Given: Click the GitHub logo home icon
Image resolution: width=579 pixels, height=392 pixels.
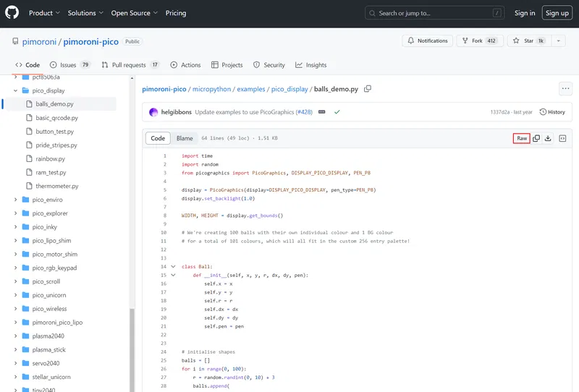Looking at the screenshot, I should 12,13.
